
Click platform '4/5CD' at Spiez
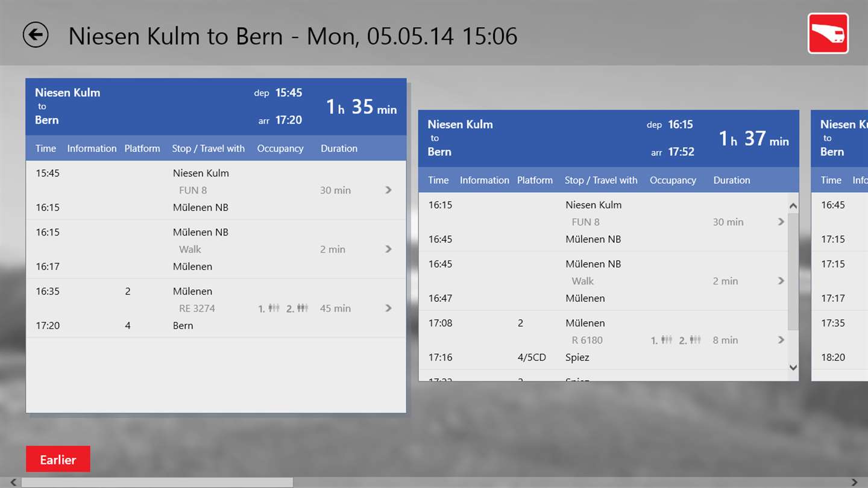click(532, 357)
